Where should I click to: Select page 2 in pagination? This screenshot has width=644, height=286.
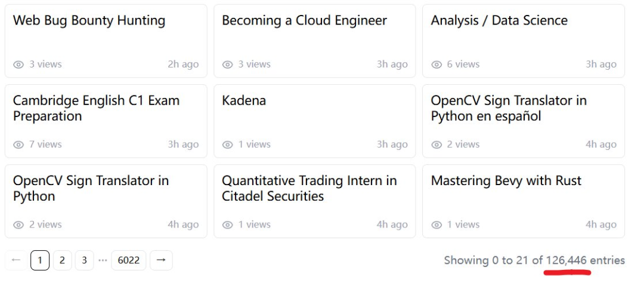click(x=62, y=260)
